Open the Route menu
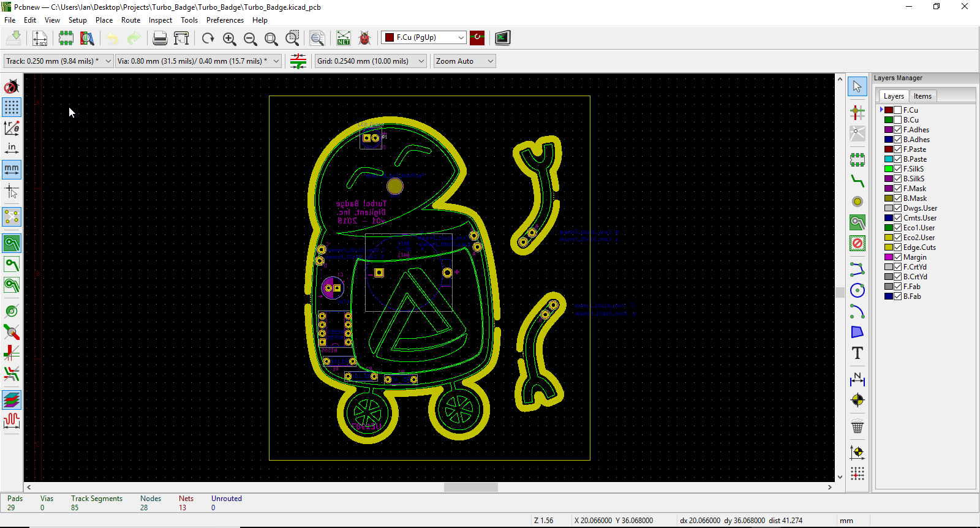 [x=130, y=20]
